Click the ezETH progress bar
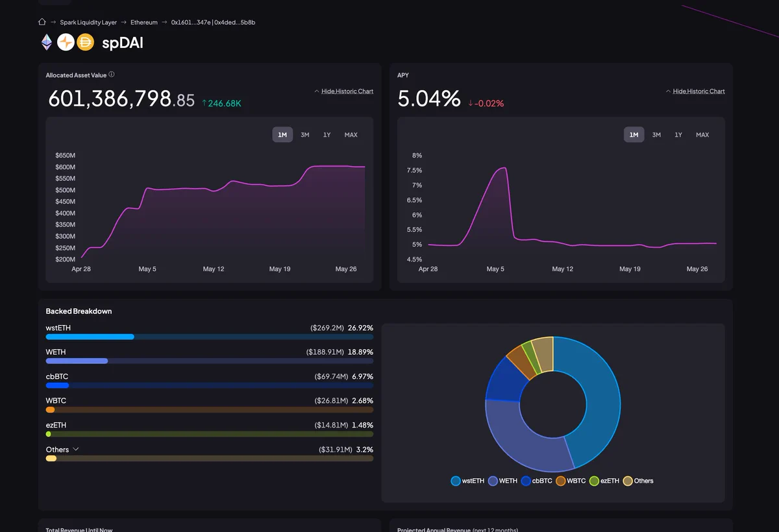The width and height of the screenshot is (779, 532). click(210, 434)
